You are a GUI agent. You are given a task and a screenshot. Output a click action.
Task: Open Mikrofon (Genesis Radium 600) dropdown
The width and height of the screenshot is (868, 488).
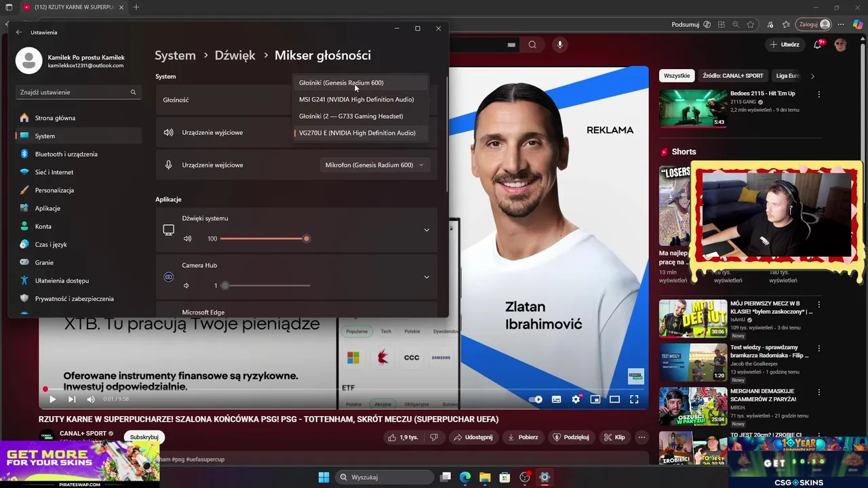tap(374, 165)
